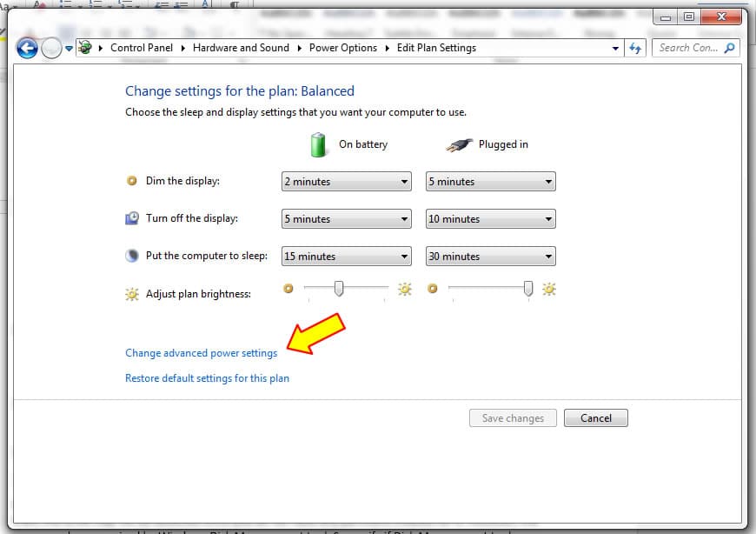Click the Back navigation arrow button

coord(27,48)
